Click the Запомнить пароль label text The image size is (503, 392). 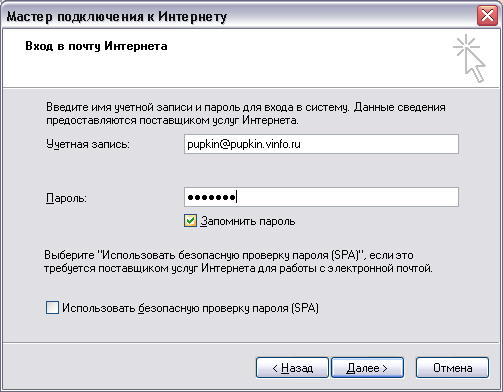tap(248, 221)
